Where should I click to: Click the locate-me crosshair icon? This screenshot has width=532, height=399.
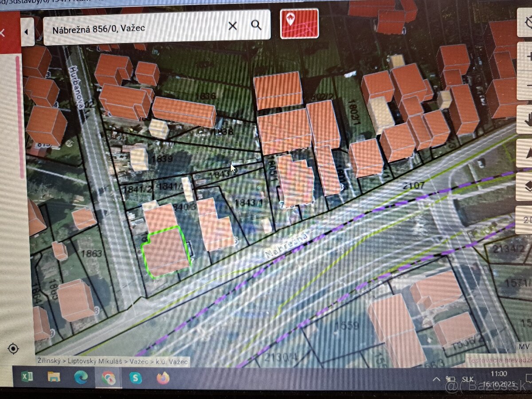click(13, 348)
